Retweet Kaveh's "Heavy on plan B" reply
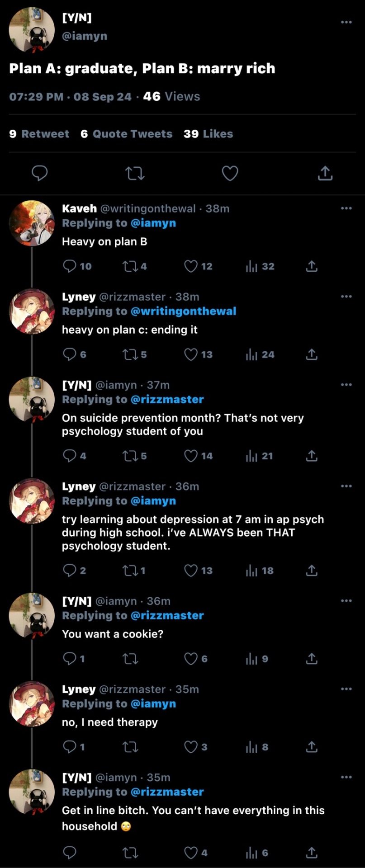This screenshot has width=365, height=868. 130,266
